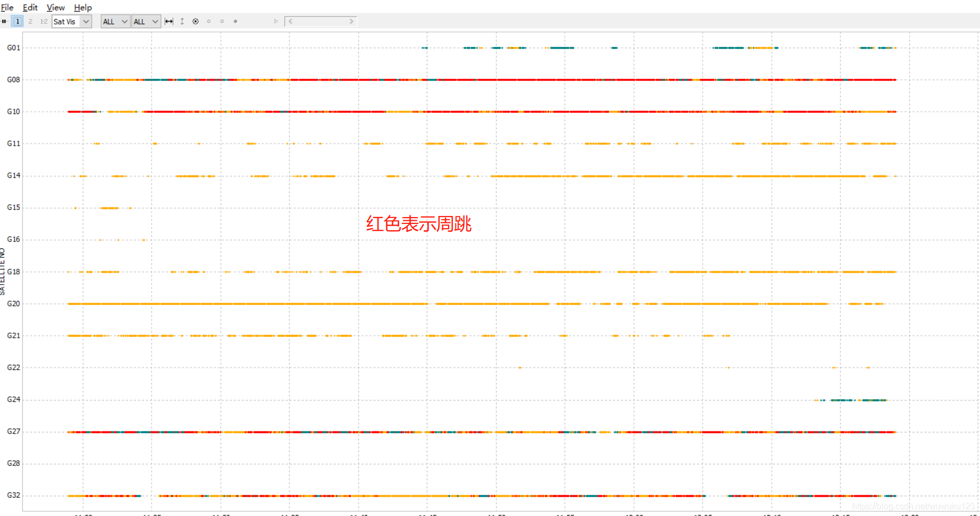Image resolution: width=980 pixels, height=516 pixels.
Task: Open the File menu
Action: coord(7,7)
